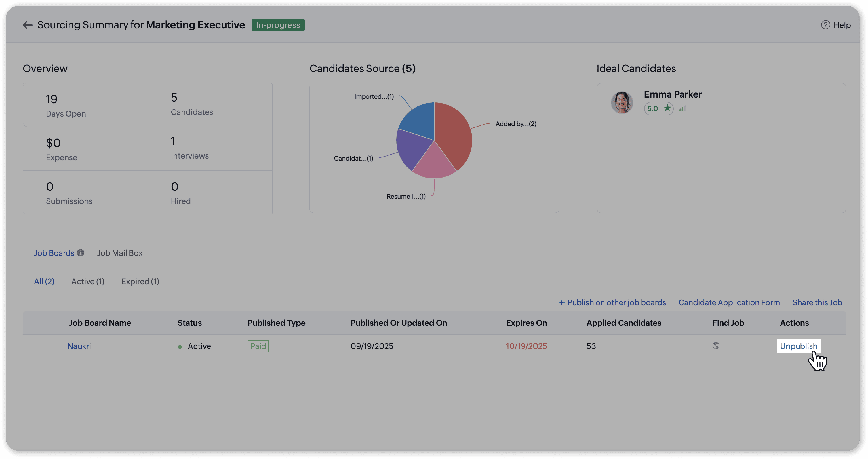Select the All (2) filter tab
The height and width of the screenshot is (459, 868).
click(44, 281)
